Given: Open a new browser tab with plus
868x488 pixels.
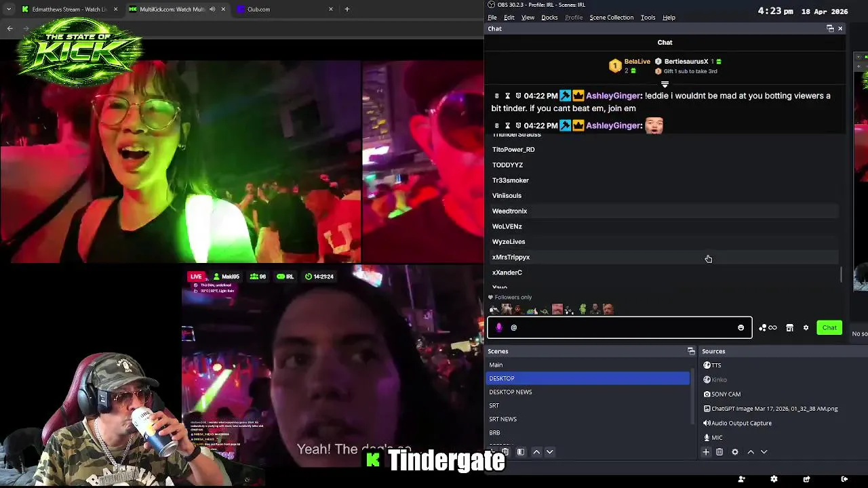Looking at the screenshot, I should coord(347,9).
